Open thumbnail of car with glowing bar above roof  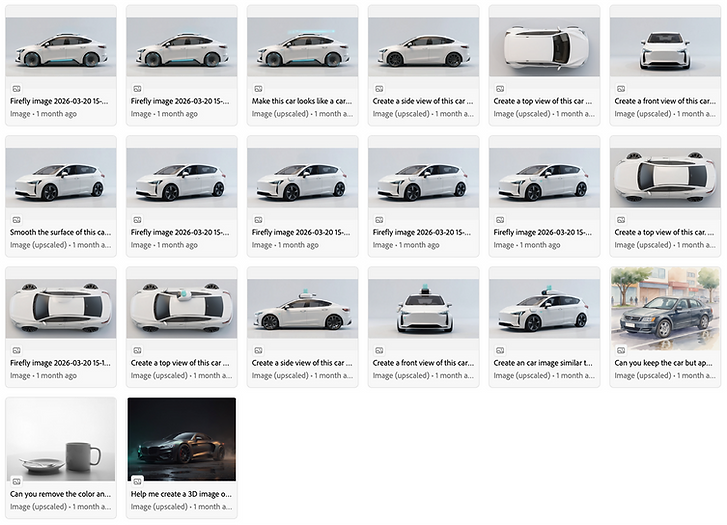pyautogui.click(x=302, y=47)
